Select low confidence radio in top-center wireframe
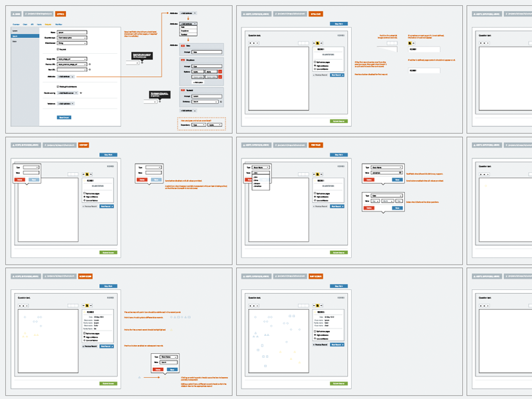Image resolution: width=532 pixels, height=399 pixels. [x=315, y=69]
